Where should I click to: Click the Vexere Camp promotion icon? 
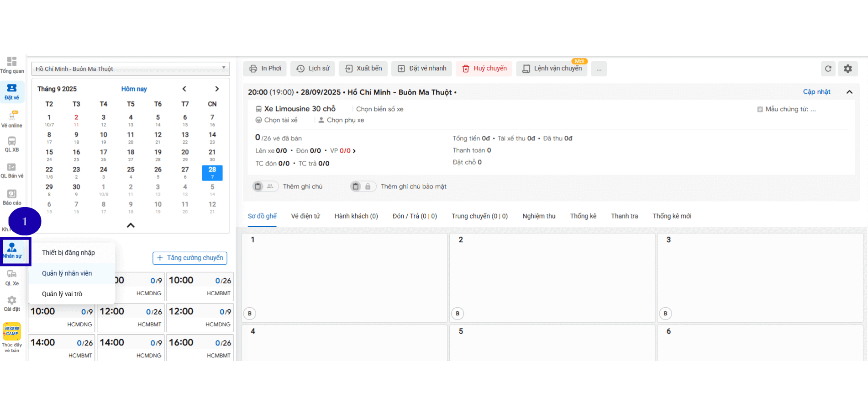coord(12,332)
